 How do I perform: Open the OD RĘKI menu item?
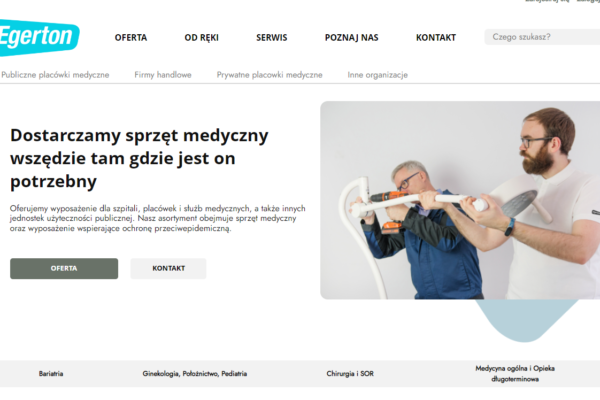click(x=202, y=38)
